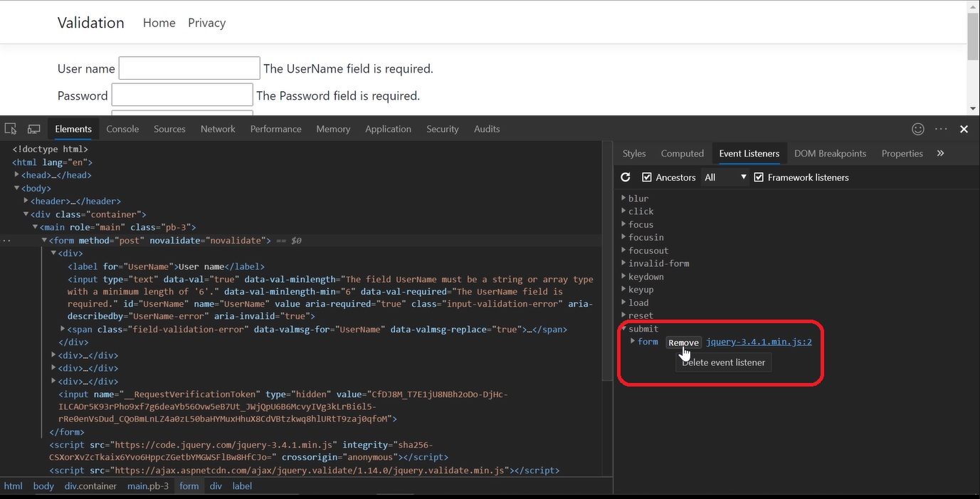Click the feedback smiley face icon
The height and width of the screenshot is (499, 980).
pos(918,129)
